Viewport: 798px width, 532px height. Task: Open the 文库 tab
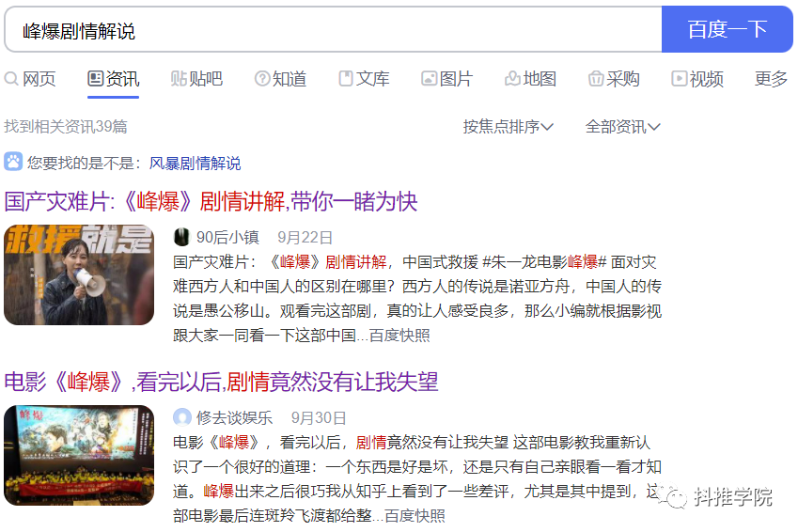click(x=364, y=79)
